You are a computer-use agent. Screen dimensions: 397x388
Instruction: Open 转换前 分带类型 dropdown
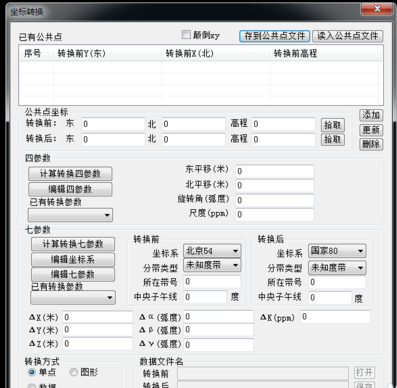(x=212, y=265)
